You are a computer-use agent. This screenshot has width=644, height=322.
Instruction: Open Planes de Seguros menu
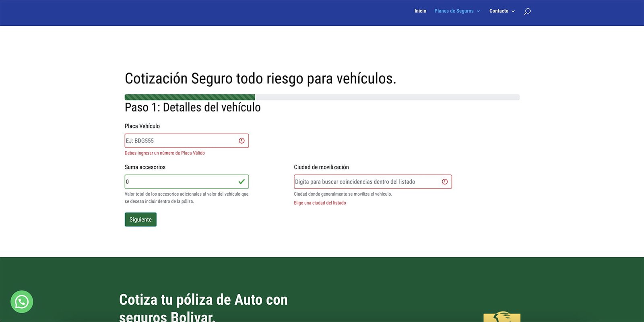pyautogui.click(x=454, y=11)
